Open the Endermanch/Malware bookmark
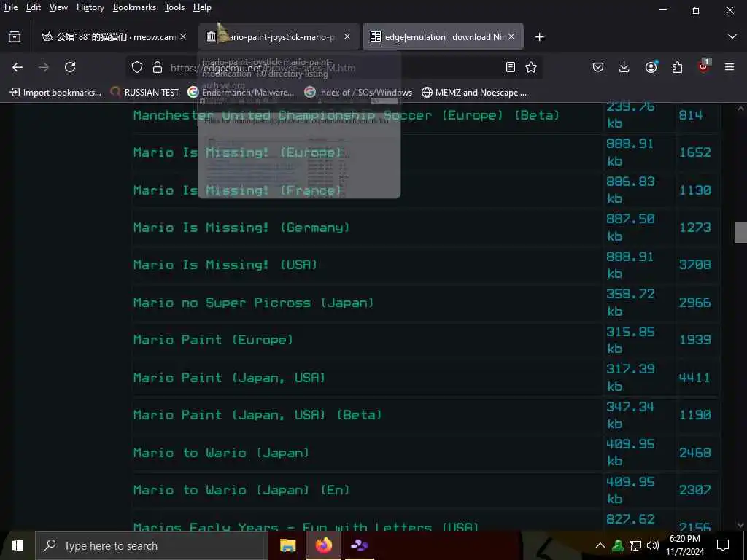Image resolution: width=747 pixels, height=560 pixels. (241, 93)
